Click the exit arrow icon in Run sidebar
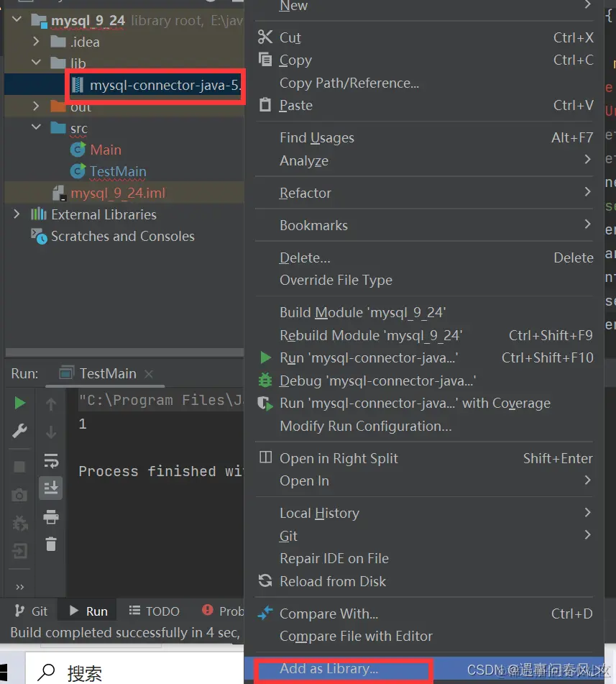 point(19,550)
